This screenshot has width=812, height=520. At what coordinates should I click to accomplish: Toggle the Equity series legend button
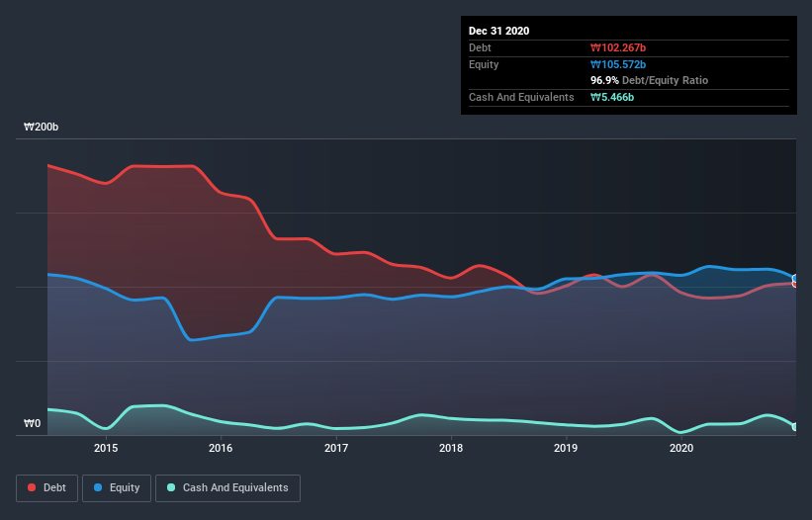pos(117,488)
